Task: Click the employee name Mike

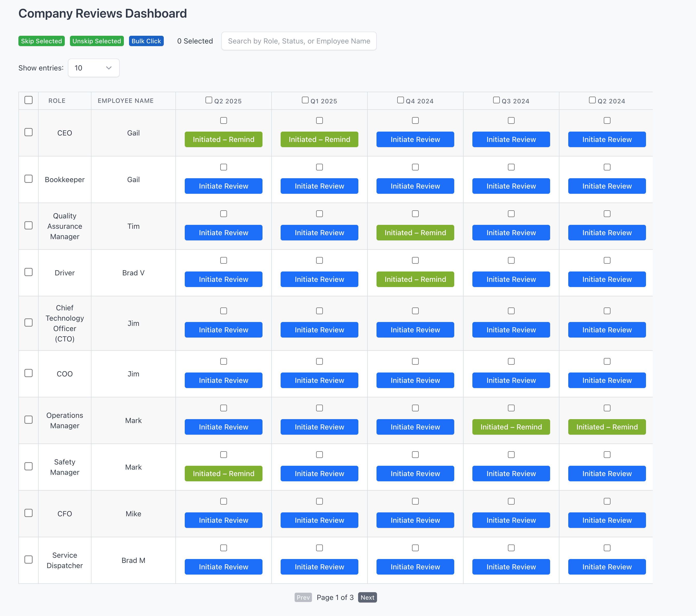Action: point(133,514)
